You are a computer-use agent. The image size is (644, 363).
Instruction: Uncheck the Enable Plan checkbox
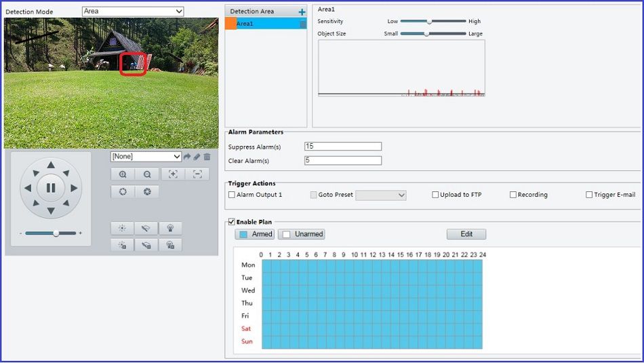click(x=232, y=222)
